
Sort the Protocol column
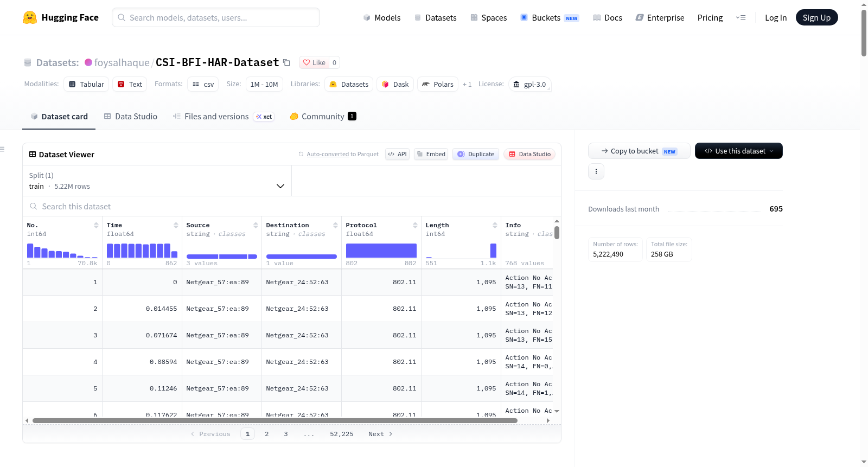pyautogui.click(x=415, y=225)
